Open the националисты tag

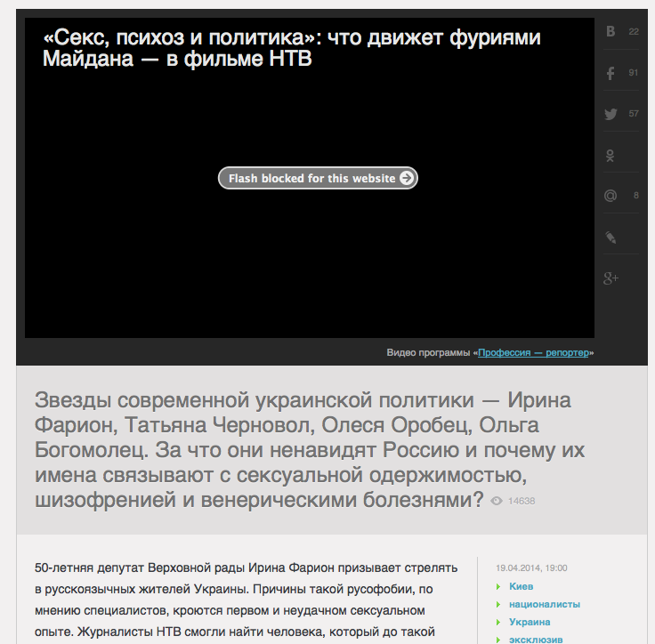click(x=545, y=604)
